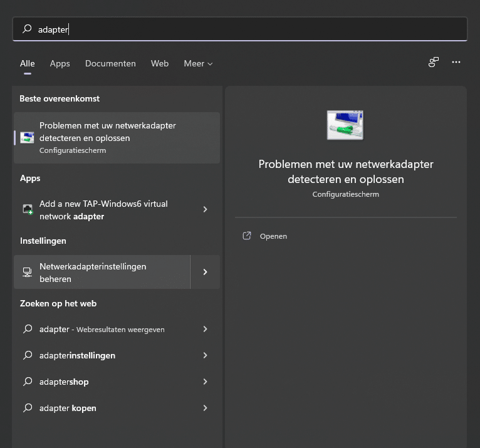Expand the Meer dropdown
This screenshot has width=480, height=448.
pyautogui.click(x=198, y=63)
